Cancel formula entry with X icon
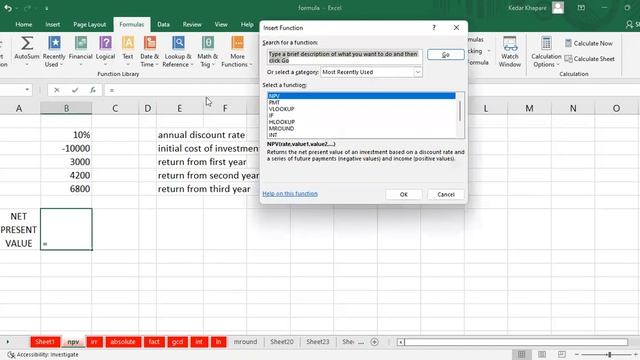Viewport: 640px width, 360px height. pyautogui.click(x=57, y=90)
